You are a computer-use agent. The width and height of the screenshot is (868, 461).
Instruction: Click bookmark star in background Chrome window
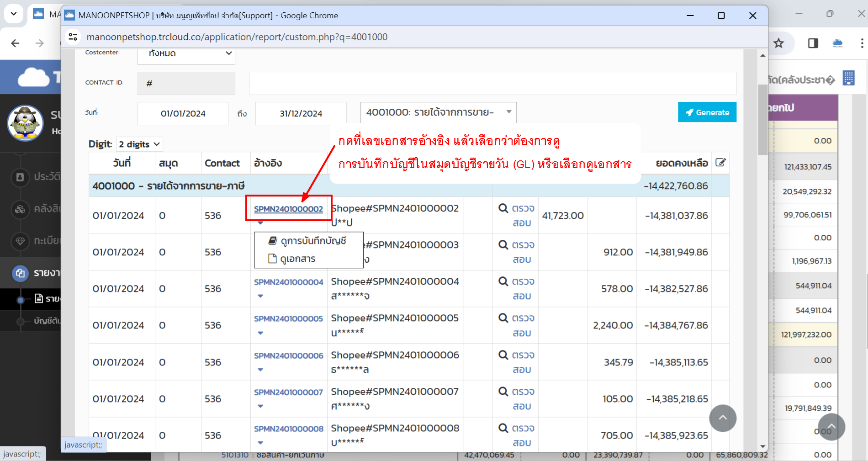(779, 43)
